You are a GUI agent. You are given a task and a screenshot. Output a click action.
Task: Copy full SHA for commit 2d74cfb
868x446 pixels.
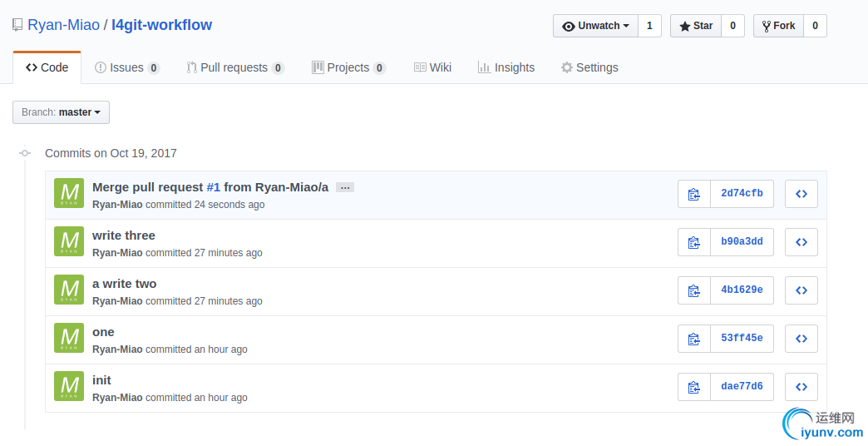click(x=694, y=194)
